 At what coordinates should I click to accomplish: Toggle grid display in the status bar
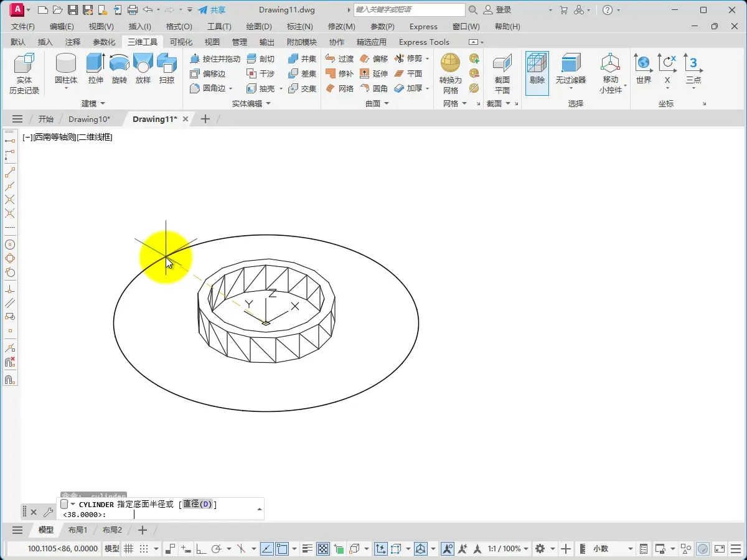[129, 549]
